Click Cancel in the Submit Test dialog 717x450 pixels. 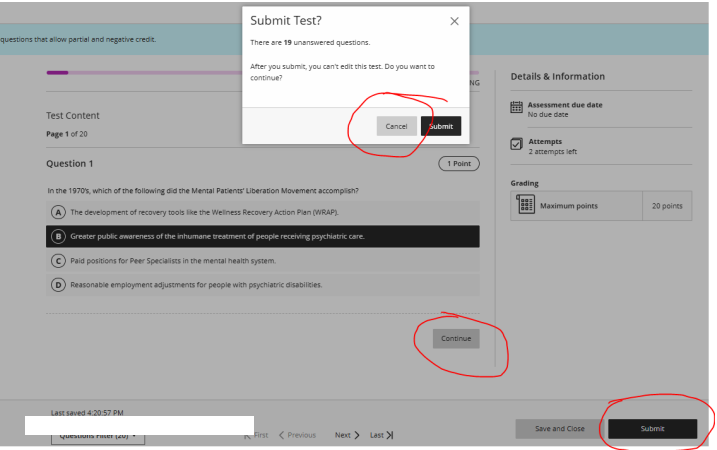click(396, 126)
